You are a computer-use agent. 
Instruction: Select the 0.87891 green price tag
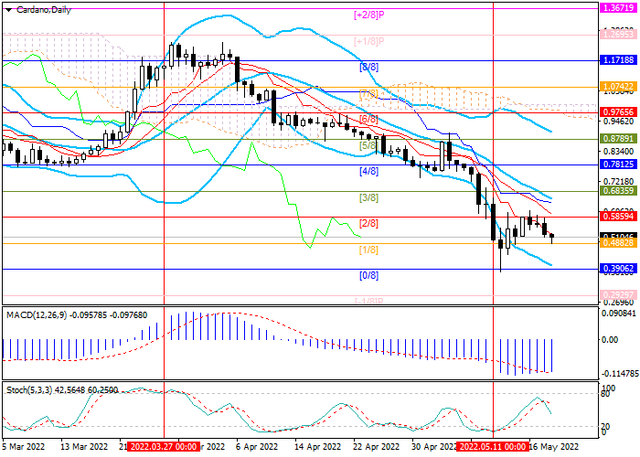(x=619, y=137)
